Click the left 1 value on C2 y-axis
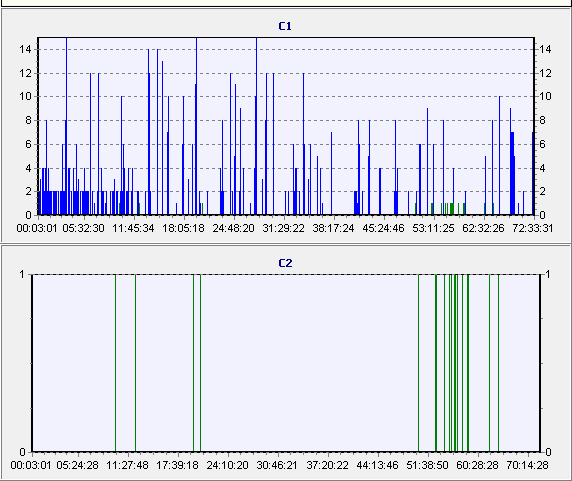Image resolution: width=572 pixels, height=481 pixels. click(x=22, y=274)
